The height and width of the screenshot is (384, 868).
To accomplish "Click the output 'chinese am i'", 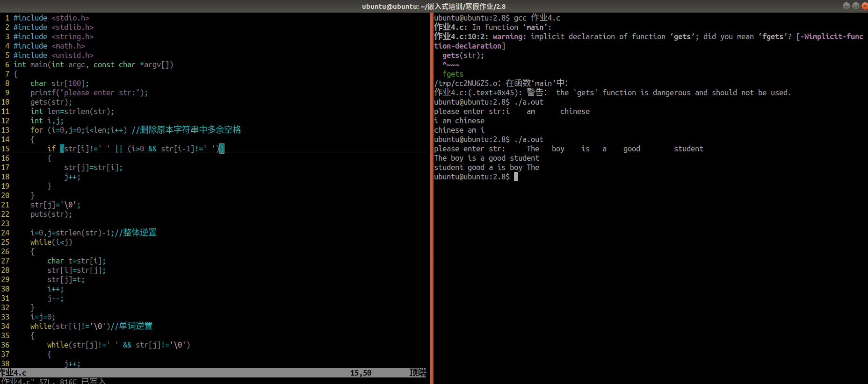I will (x=459, y=130).
